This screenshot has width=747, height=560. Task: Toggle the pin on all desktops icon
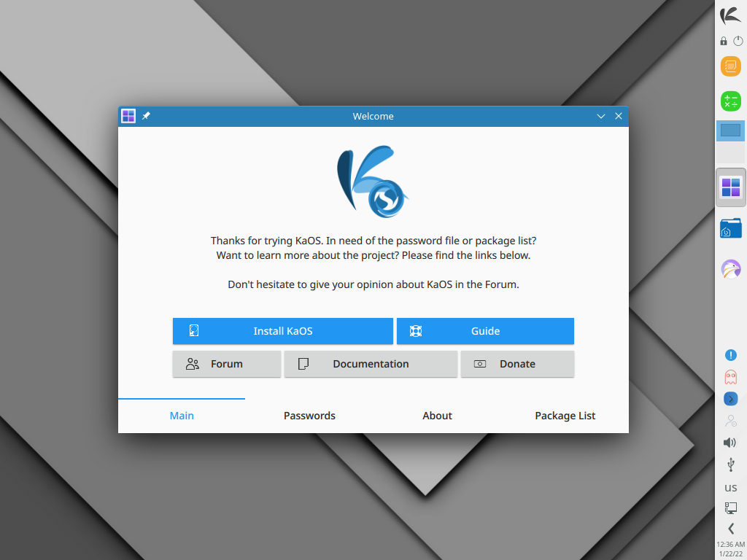point(146,116)
